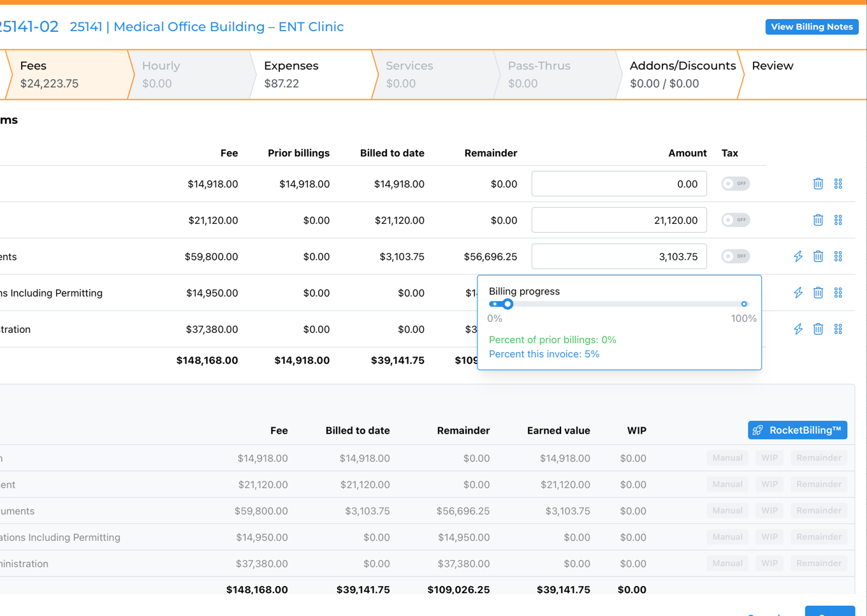Enable tax on the $14,918.00 fee line
This screenshot has height=616, width=867.
click(735, 184)
